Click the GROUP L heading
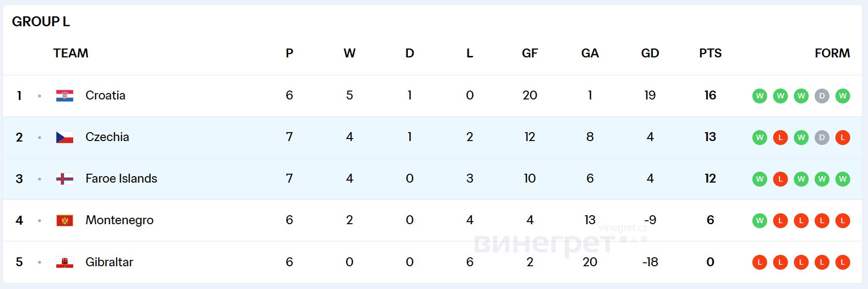This screenshot has height=289, width=868. [41, 22]
